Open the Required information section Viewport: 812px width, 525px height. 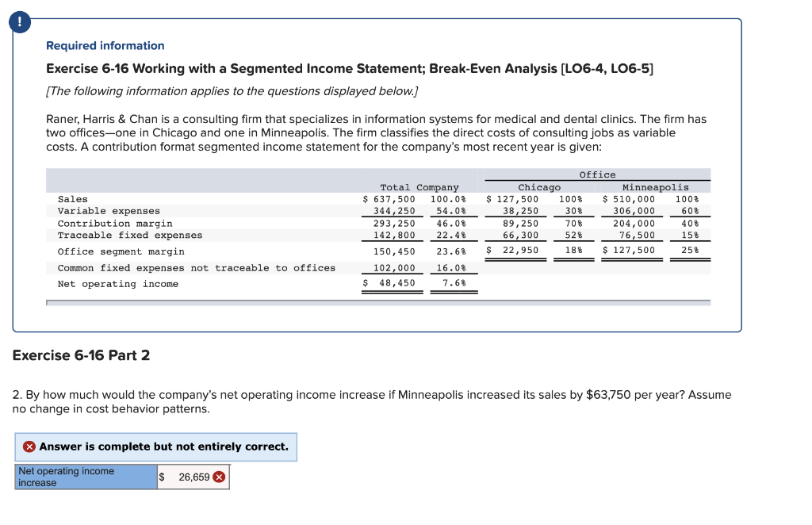pyautogui.click(x=105, y=45)
